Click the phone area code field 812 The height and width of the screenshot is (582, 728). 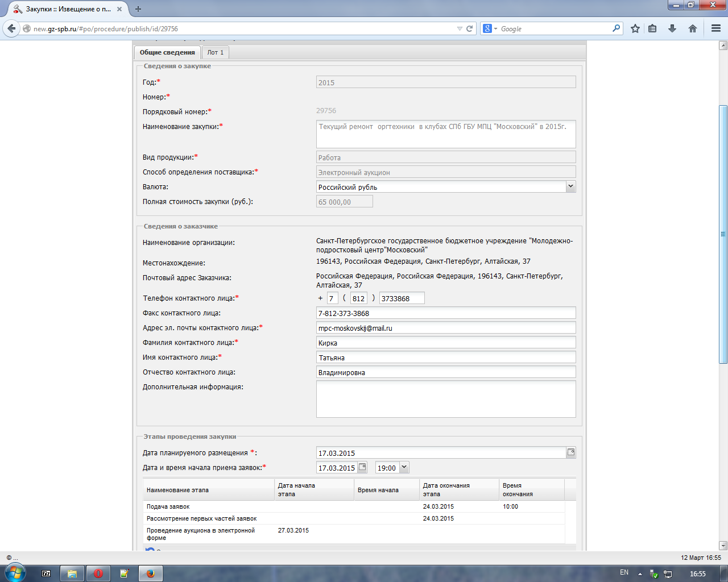tap(359, 298)
